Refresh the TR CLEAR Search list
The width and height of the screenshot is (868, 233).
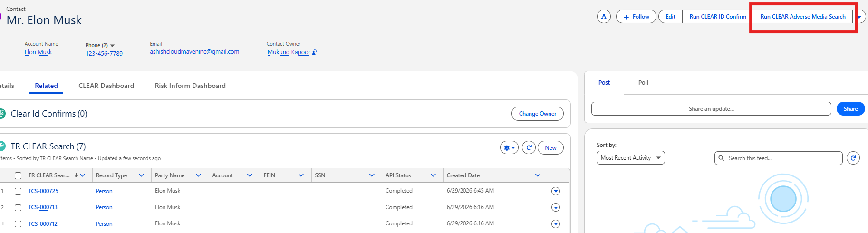click(529, 148)
